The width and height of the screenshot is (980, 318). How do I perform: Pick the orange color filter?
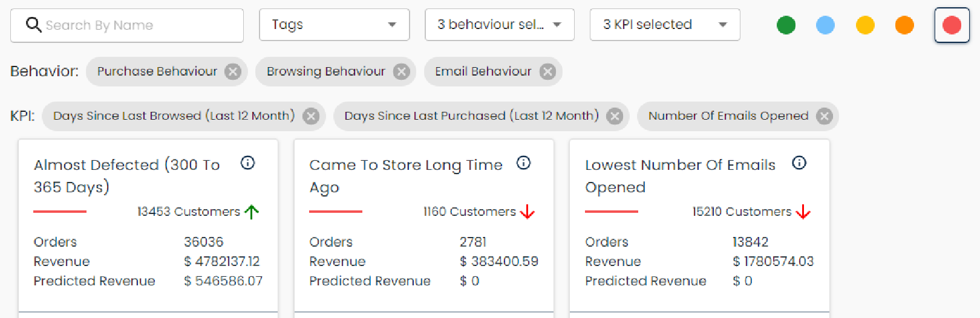coord(904,25)
